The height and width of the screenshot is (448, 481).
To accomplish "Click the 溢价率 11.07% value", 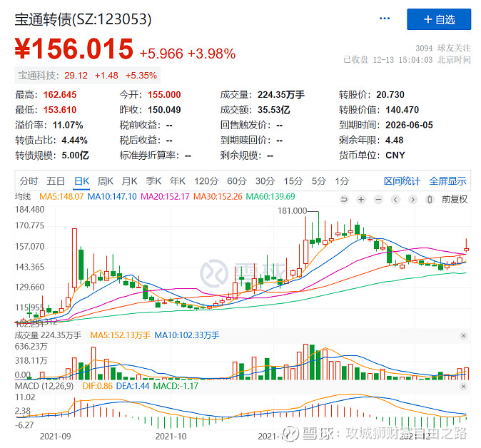I will (68, 125).
